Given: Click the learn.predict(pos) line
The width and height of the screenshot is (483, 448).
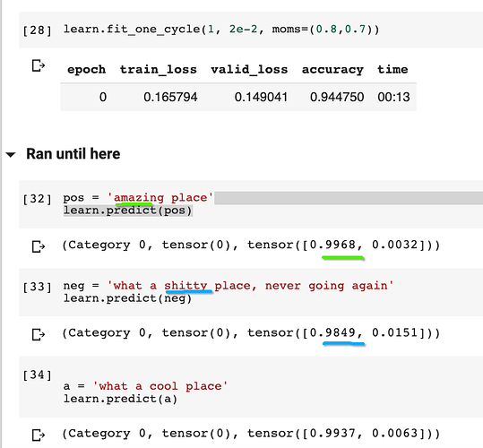Looking at the screenshot, I should (128, 211).
